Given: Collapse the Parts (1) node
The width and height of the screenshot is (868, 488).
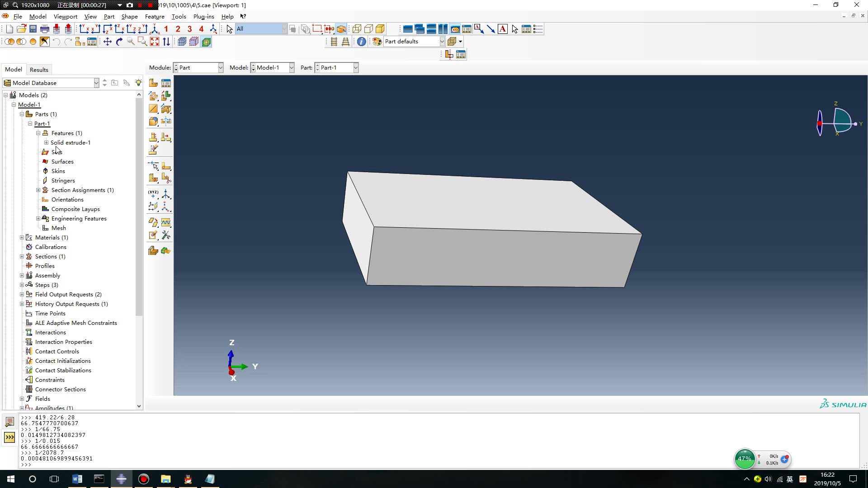Looking at the screenshot, I should coord(22,114).
